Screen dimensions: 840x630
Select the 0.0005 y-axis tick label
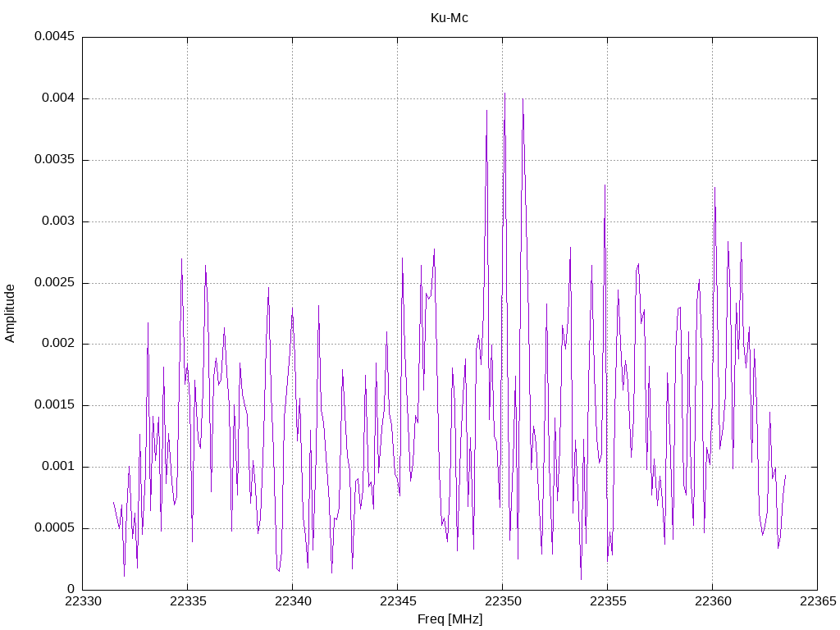pos(55,527)
